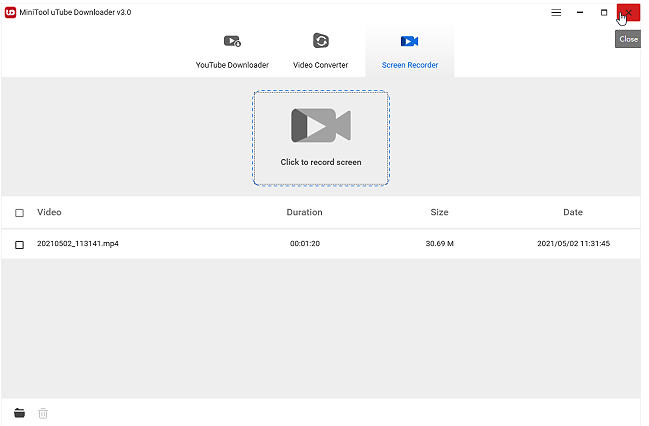The image size is (649, 426).
Task: Click the large gray camcorder record icon
Action: tap(321, 125)
